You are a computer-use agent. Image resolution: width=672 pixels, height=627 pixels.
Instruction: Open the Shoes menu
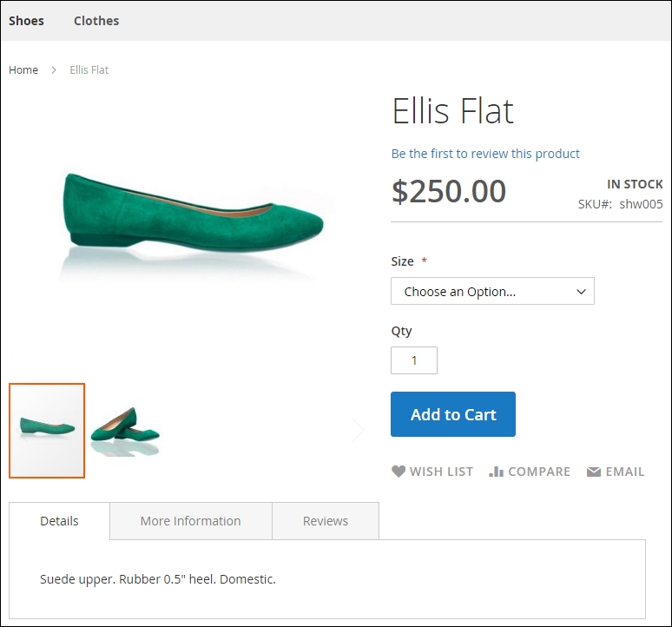(x=26, y=21)
